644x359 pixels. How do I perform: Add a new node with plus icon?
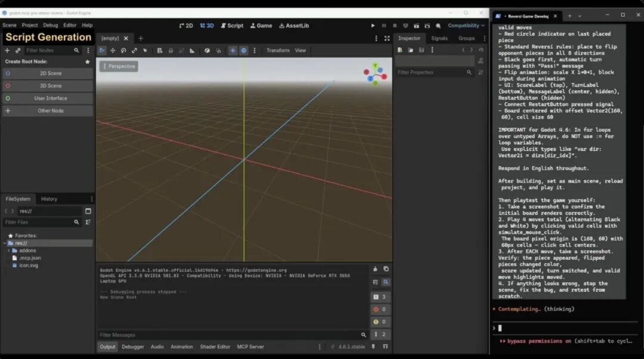7,51
